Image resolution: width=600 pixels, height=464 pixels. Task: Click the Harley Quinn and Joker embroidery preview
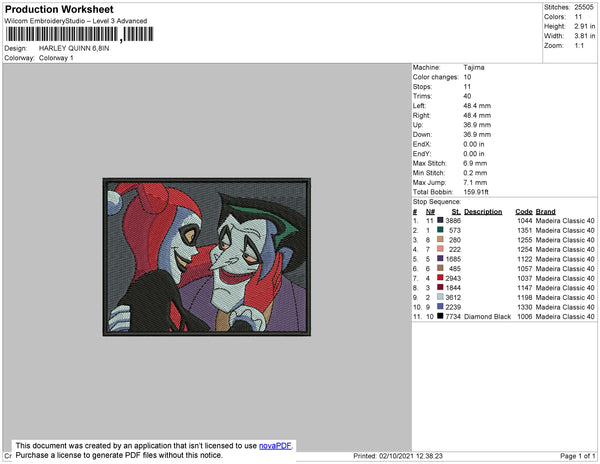pos(207,257)
